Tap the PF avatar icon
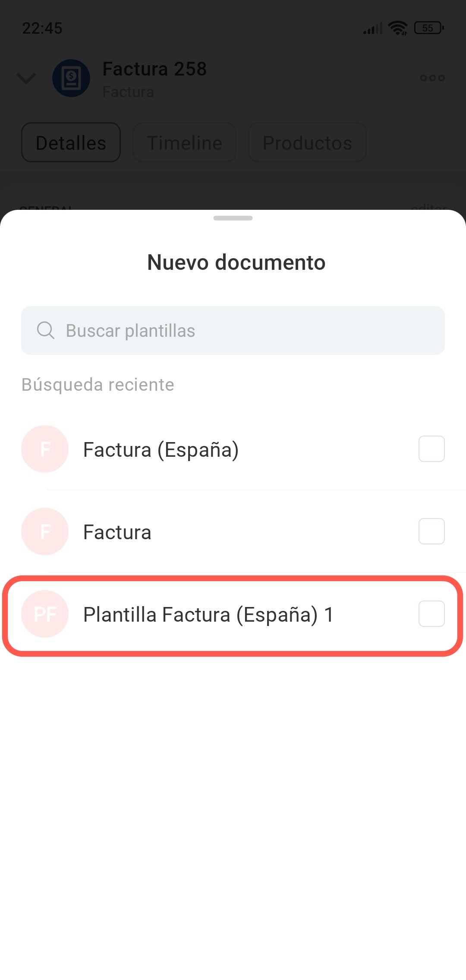 (45, 614)
